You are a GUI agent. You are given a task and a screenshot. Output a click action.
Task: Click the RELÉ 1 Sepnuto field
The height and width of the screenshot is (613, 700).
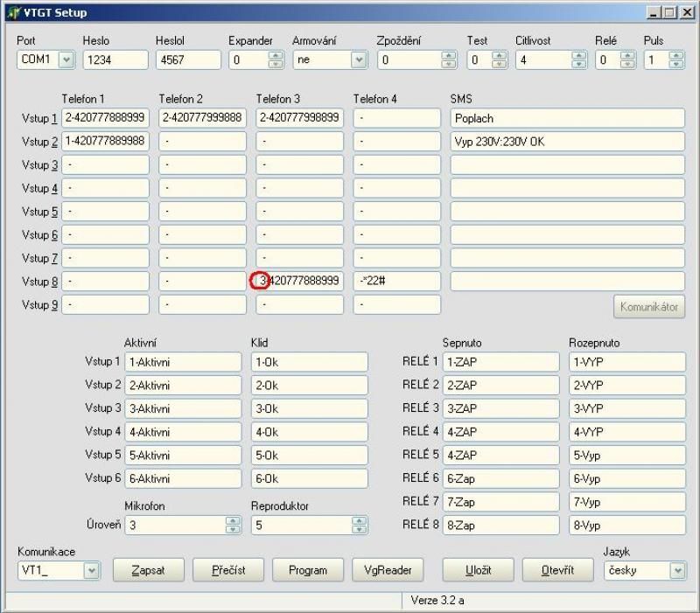point(500,362)
